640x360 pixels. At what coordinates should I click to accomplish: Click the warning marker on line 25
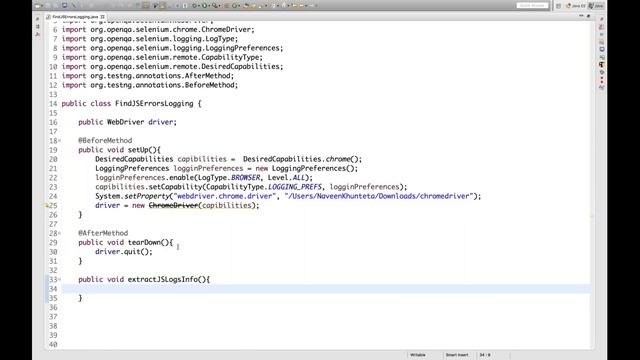click(46, 206)
